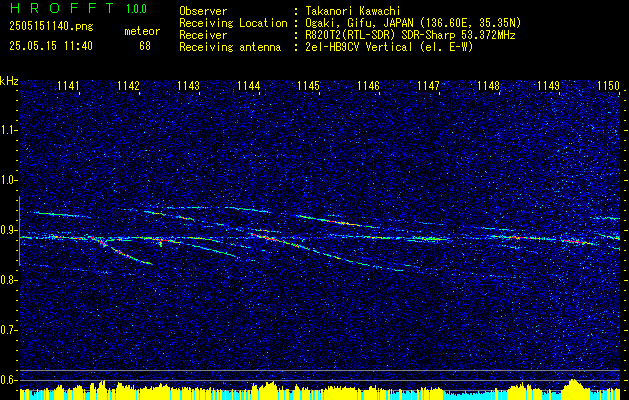Click the 1.1 kHz frequency label
Image resolution: width=629 pixels, height=400 pixels.
click(8, 130)
